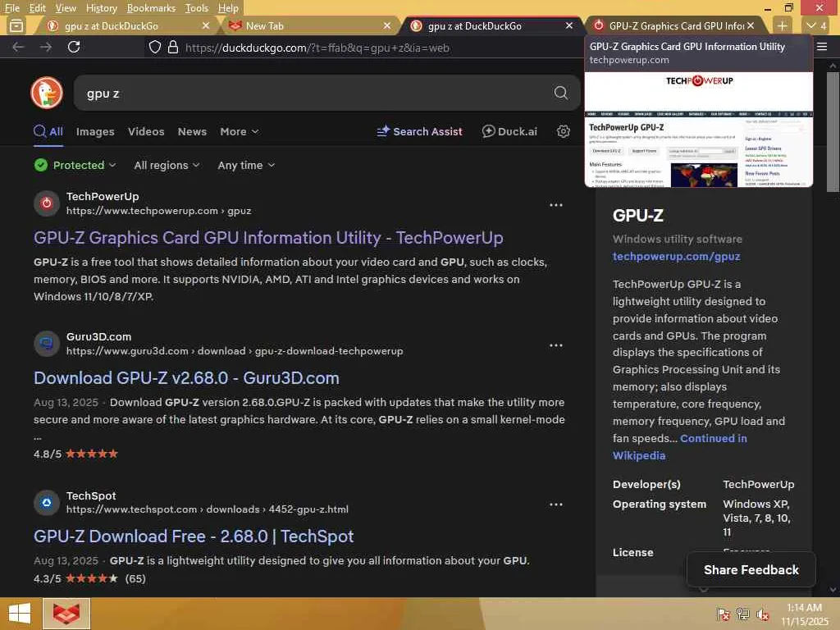Go back with the back arrow

[x=18, y=47]
